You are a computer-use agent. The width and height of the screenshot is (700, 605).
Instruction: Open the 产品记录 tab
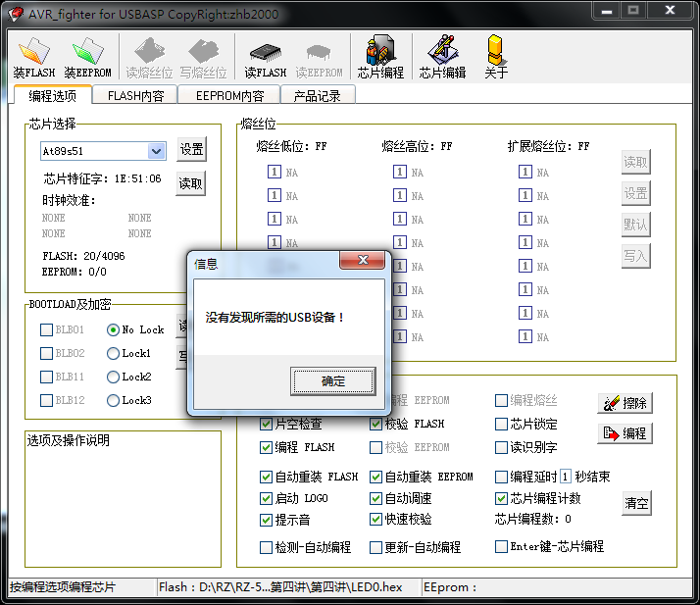point(317,95)
